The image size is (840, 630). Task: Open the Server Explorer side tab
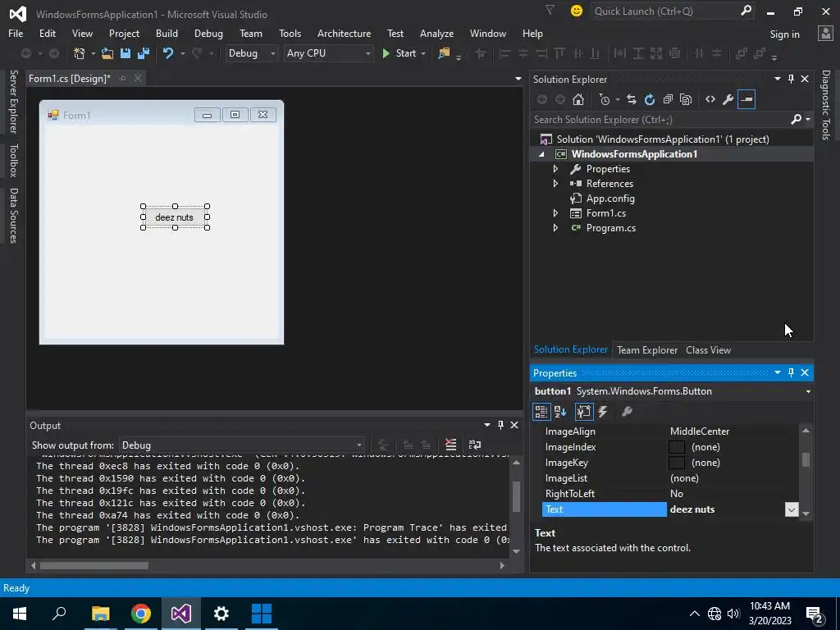(13, 101)
